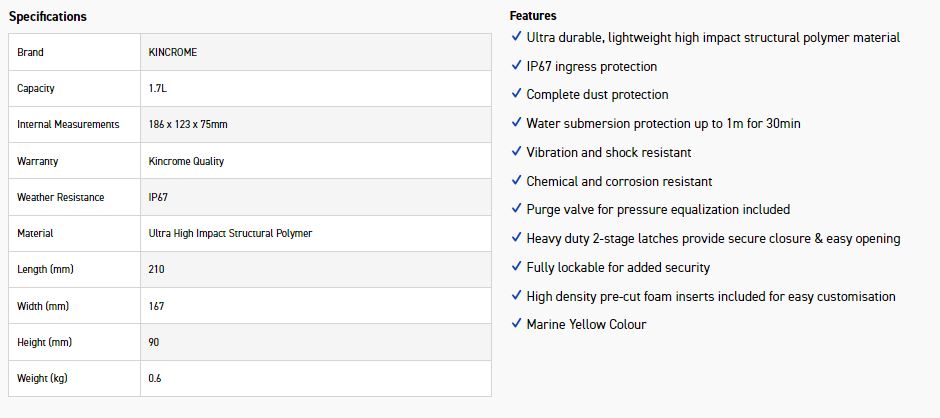Click checkmark beside Heavy duty 2-stage latches

tap(517, 238)
